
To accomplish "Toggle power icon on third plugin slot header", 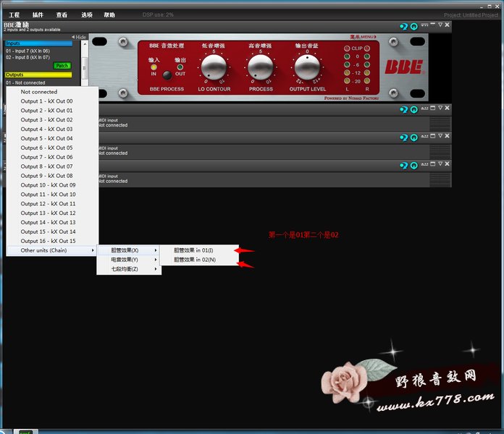I will click(414, 137).
